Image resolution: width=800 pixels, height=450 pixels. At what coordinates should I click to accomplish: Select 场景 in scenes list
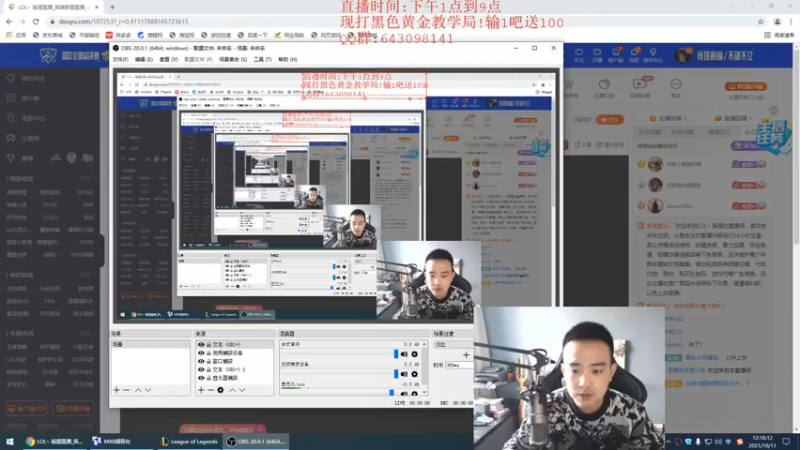pos(151,344)
